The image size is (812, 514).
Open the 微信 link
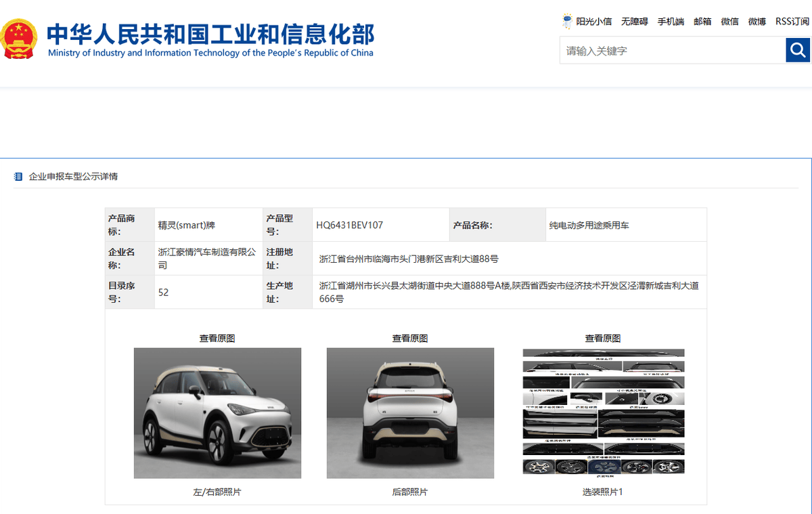730,22
